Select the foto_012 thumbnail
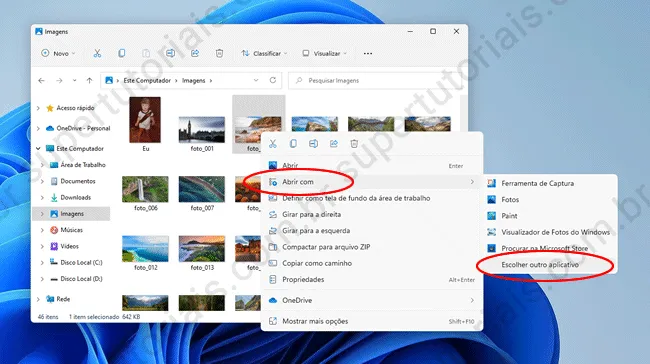Viewport: 650px width, 364px height. pos(145,249)
